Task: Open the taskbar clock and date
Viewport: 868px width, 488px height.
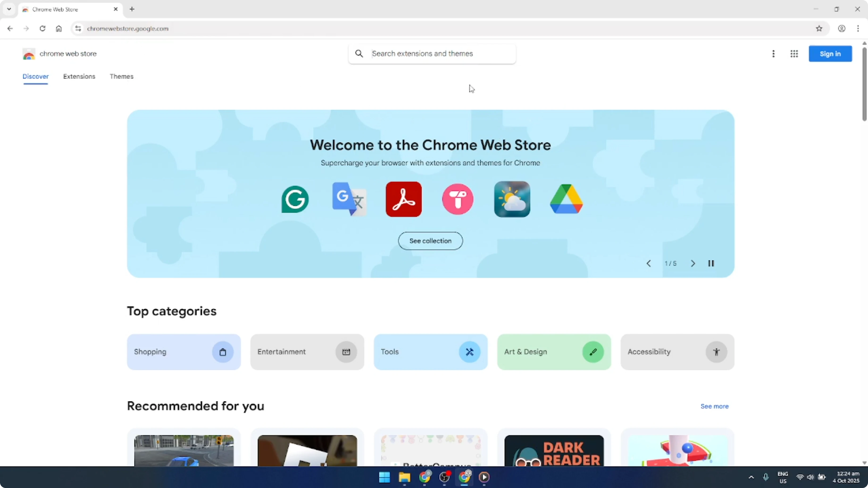Action: [x=847, y=477]
